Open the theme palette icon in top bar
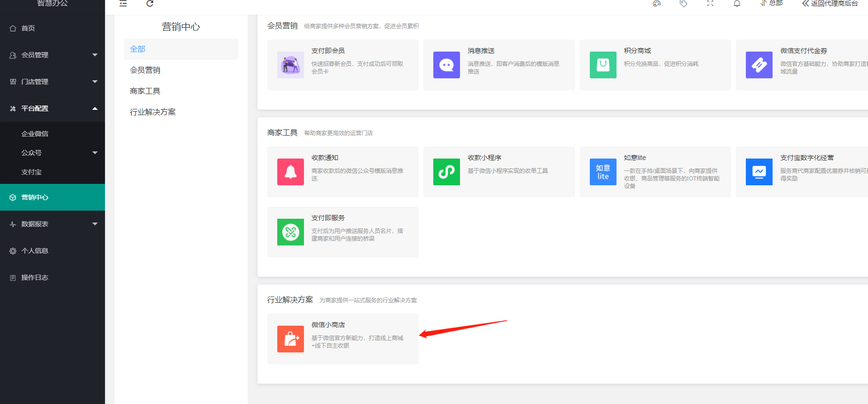This screenshot has width=868, height=404. pyautogui.click(x=657, y=3)
